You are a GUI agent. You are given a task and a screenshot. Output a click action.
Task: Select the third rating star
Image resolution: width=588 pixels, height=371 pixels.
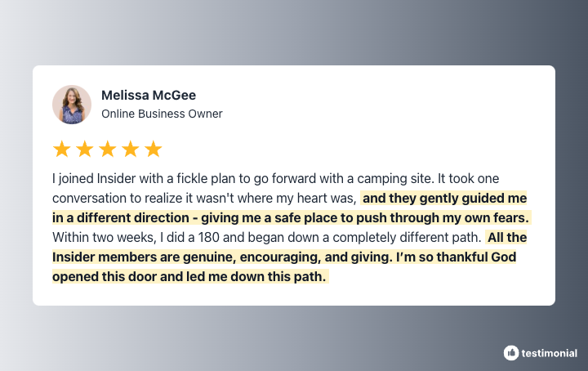pos(108,149)
